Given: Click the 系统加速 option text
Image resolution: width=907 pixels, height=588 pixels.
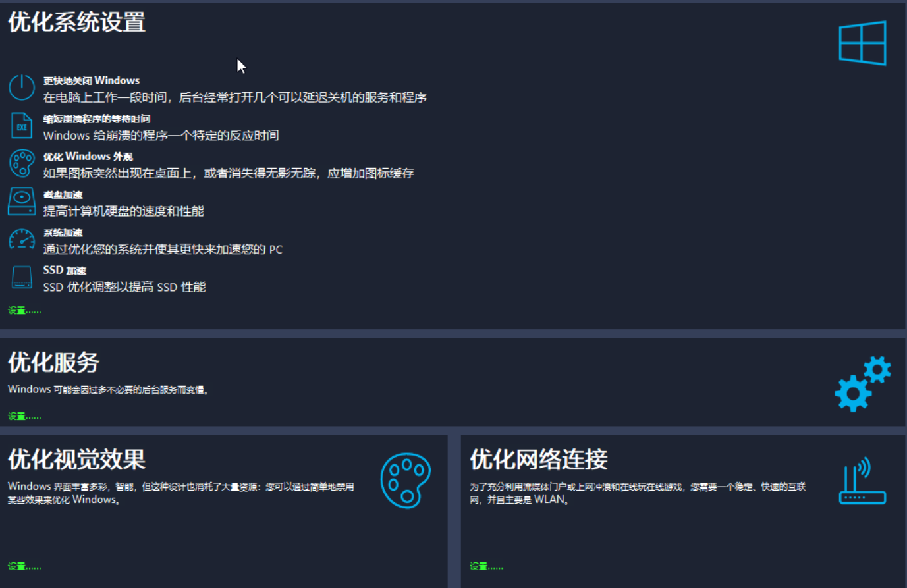Looking at the screenshot, I should coord(63,232).
